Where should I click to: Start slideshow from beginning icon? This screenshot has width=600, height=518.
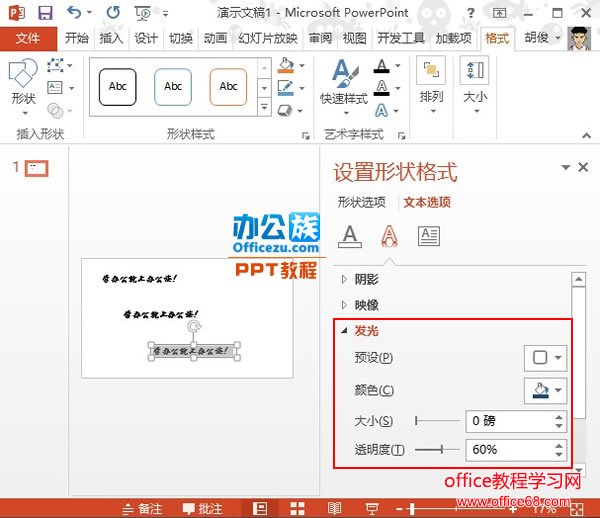coord(143,13)
